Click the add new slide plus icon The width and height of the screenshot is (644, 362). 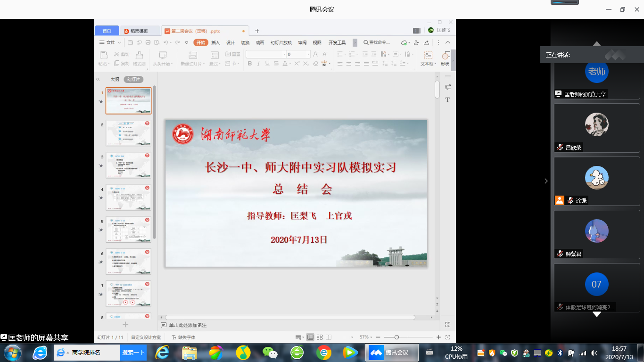point(125,325)
